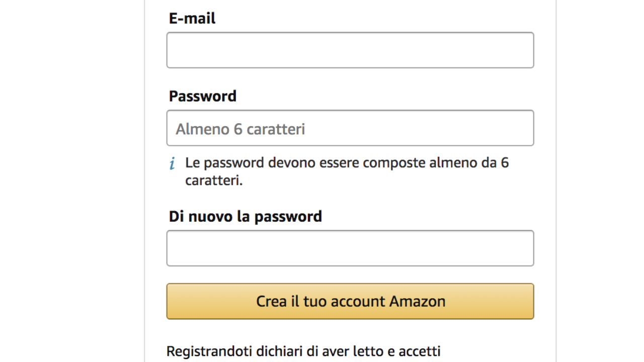The image size is (644, 362).
Task: Click the word 'Amazon' on the yellow button
Action: tap(418, 301)
